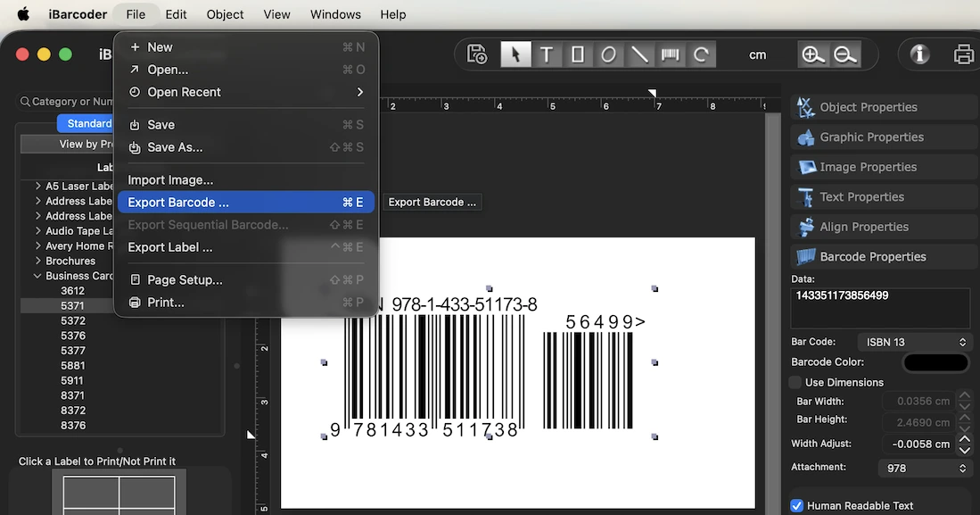Open Object Properties panel
This screenshot has height=515, width=980.
884,107
